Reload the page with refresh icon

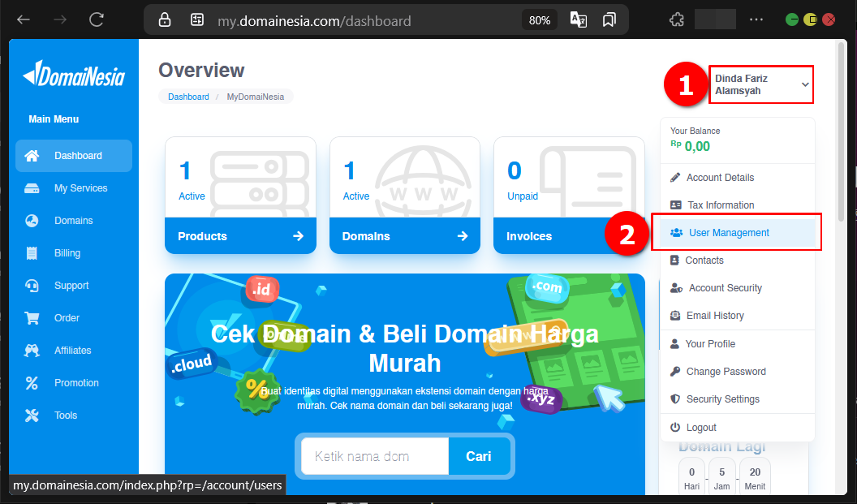point(97,20)
